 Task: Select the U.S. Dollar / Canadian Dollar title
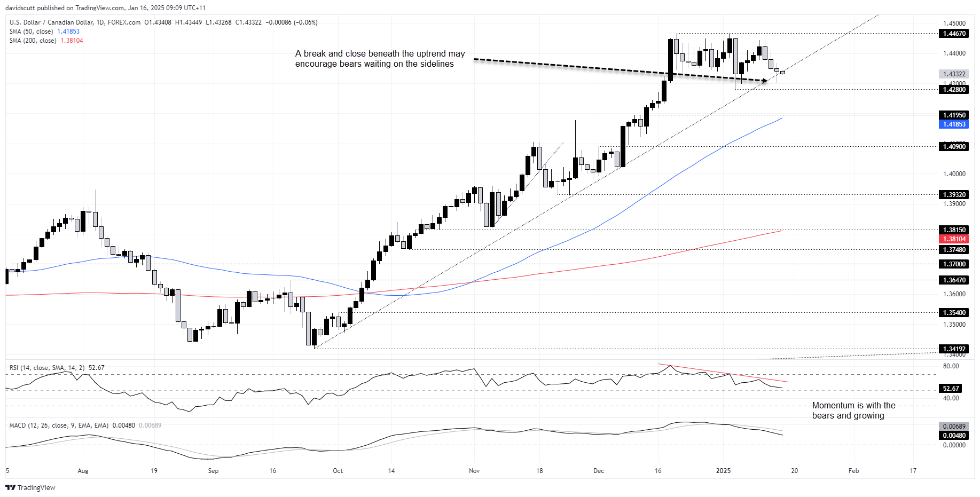click(51, 22)
